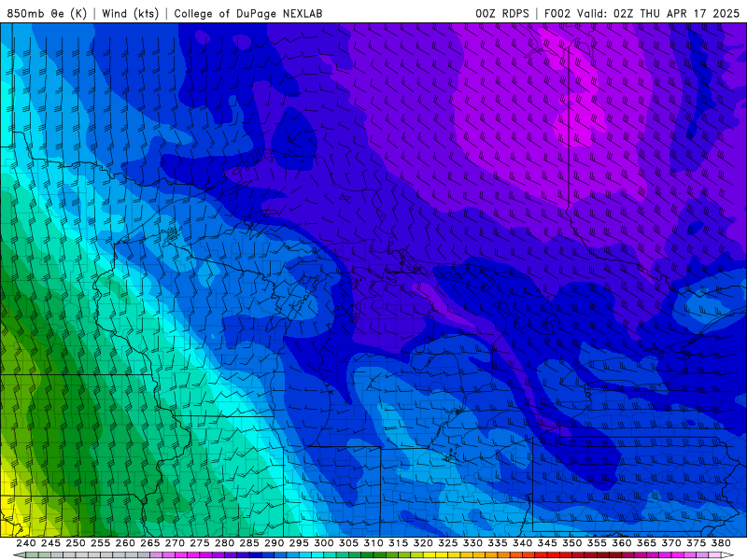The width and height of the screenshot is (747, 560).
Task: Click the left arrow end of color bar
Action: click(19, 555)
